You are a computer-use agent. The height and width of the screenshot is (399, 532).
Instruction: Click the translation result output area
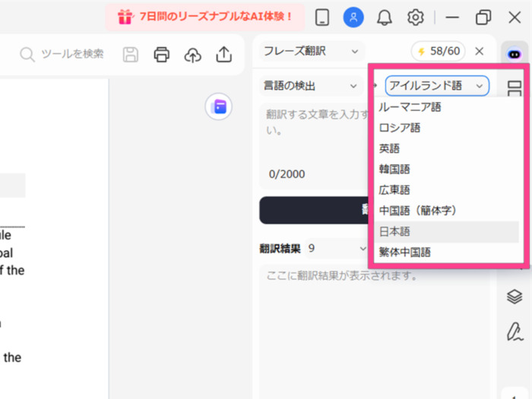(x=375, y=333)
